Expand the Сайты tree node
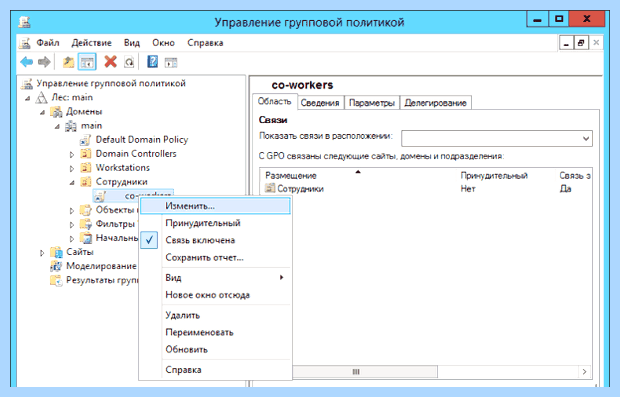This screenshot has height=397, width=620. (42, 253)
